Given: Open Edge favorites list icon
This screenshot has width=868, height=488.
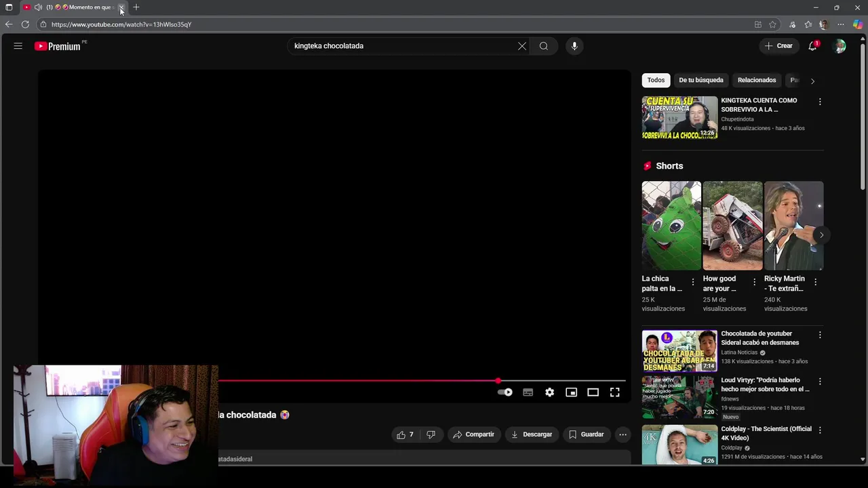Looking at the screenshot, I should [808, 24].
